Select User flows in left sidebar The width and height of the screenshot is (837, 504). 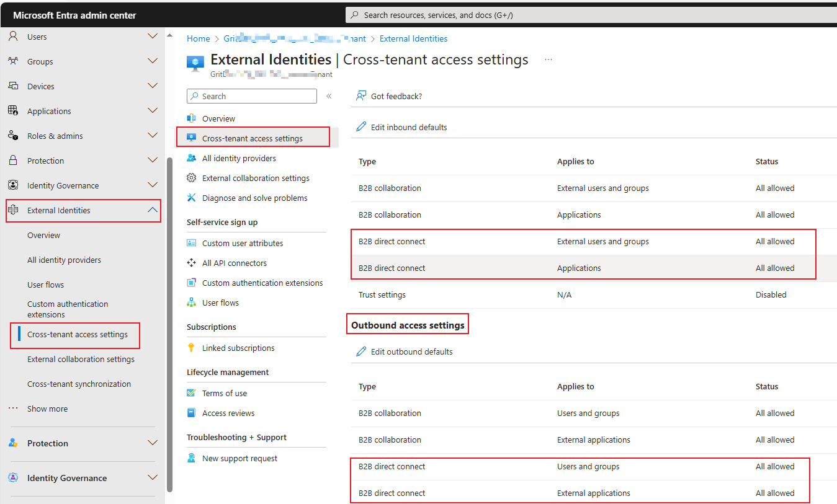click(x=46, y=285)
